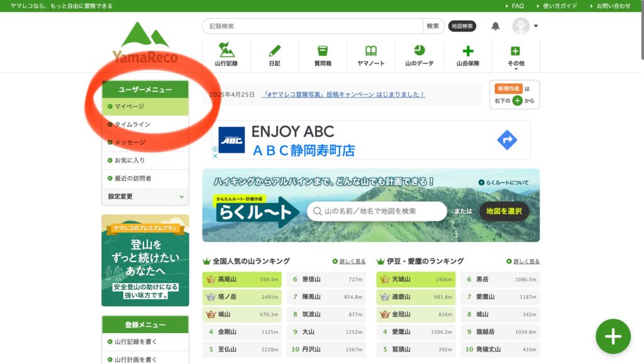Viewport: 644px width, 364px height.
Task: Expand the その他 menu
Action: tap(516, 56)
